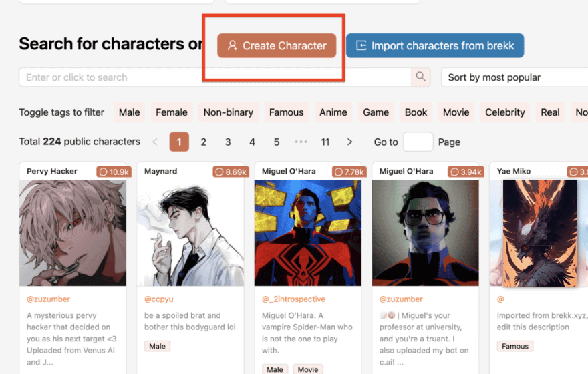The image size is (588, 374).
Task: Focus the character search field
Action: 215,77
